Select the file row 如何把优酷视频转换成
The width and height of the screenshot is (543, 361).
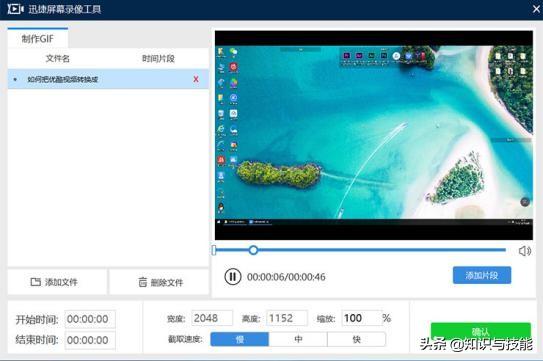(108, 79)
